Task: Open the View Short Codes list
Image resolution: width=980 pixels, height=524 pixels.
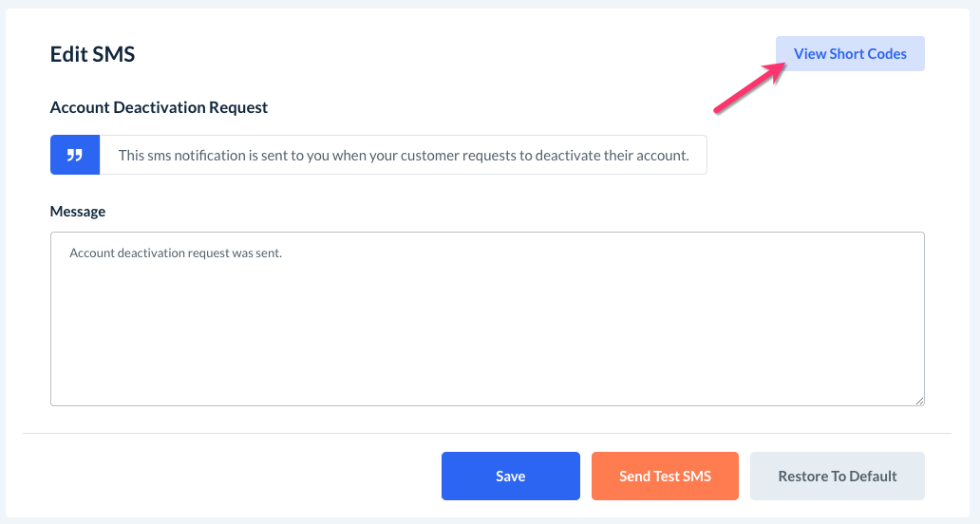Action: [x=850, y=54]
